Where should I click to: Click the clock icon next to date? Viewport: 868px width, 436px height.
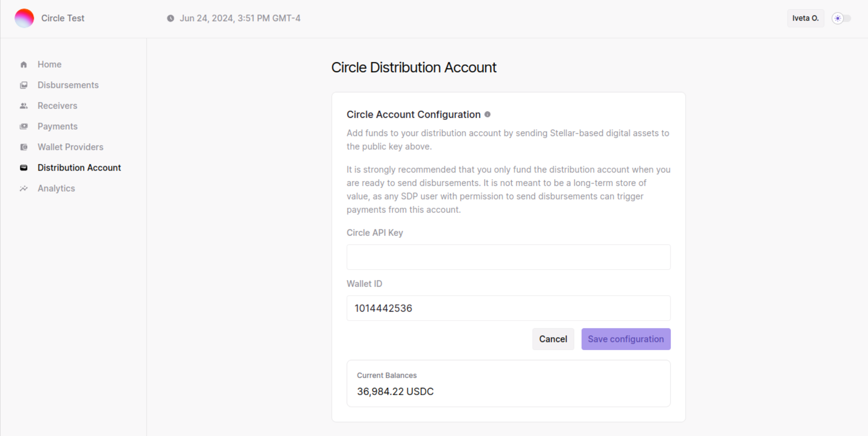point(171,18)
